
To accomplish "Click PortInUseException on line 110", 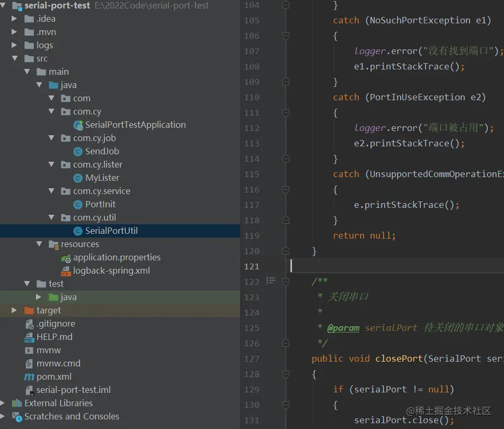I will click(x=417, y=97).
